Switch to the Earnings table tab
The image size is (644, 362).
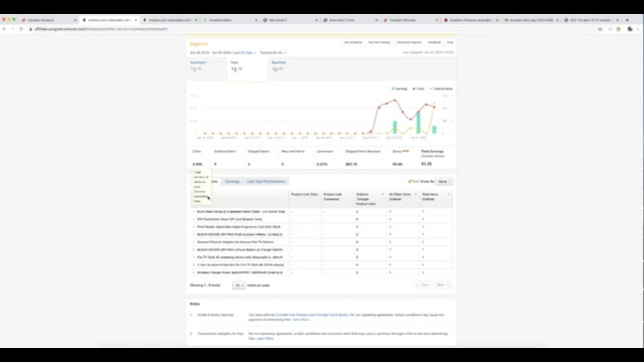(232, 182)
